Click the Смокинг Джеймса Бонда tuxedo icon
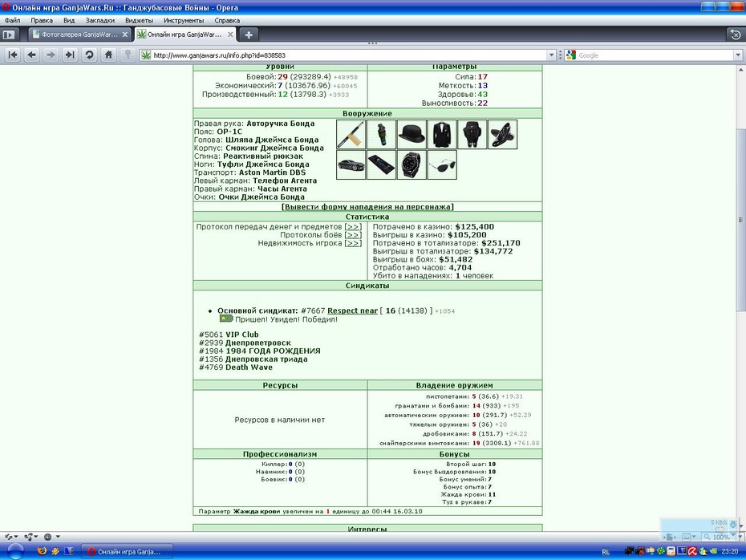The width and height of the screenshot is (746, 560). (x=442, y=135)
